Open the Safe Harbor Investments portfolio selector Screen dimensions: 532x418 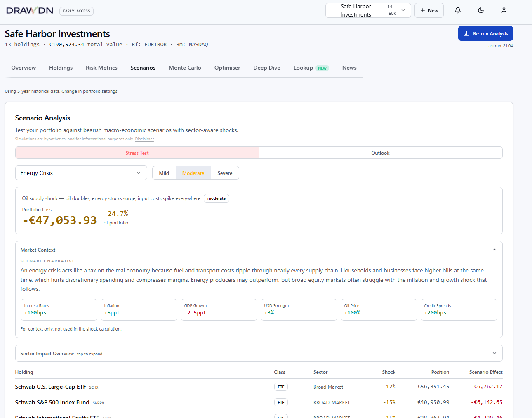[368, 10]
